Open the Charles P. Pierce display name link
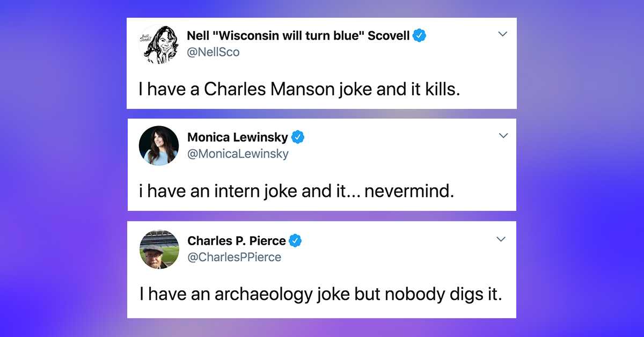This screenshot has height=337, width=644. (236, 241)
